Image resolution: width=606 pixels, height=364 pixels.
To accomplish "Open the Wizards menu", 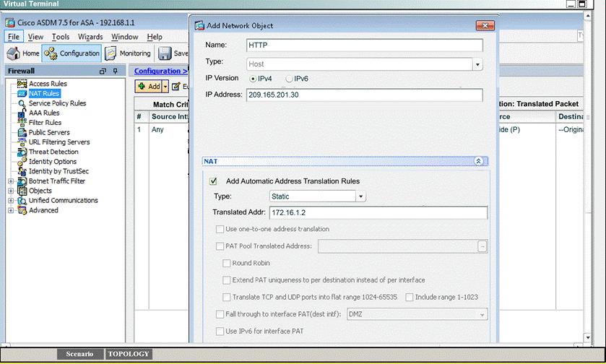I will (x=90, y=37).
